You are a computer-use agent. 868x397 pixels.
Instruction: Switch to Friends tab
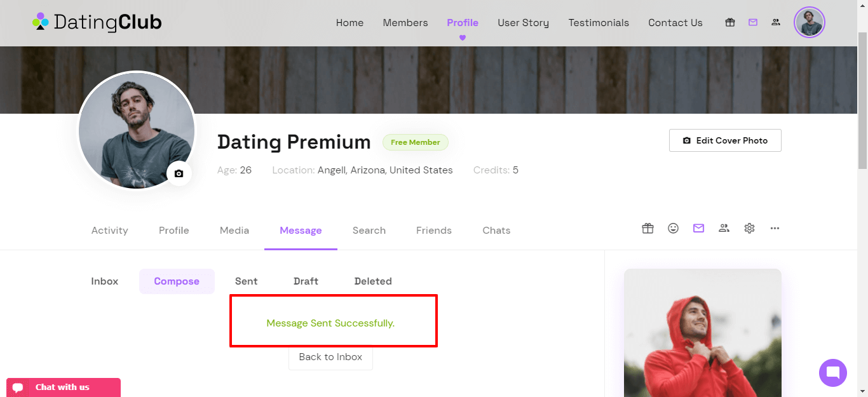point(434,231)
